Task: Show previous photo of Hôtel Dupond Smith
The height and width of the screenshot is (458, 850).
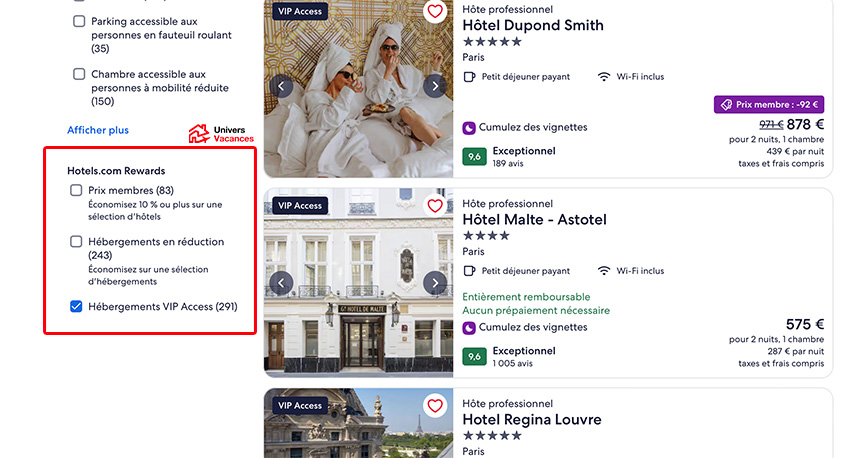Action: (x=282, y=86)
